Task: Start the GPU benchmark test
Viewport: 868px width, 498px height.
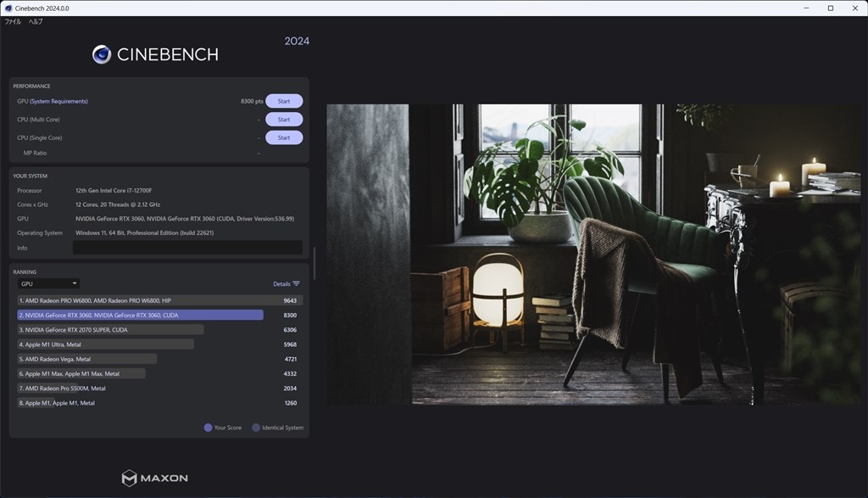Action: (x=284, y=101)
